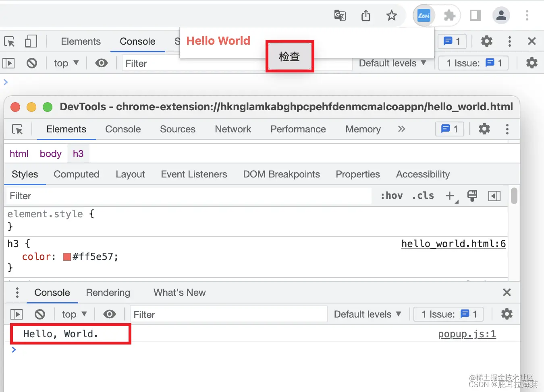Open console settings gear in upper docked console
Image resolution: width=544 pixels, height=392 pixels.
point(532,63)
